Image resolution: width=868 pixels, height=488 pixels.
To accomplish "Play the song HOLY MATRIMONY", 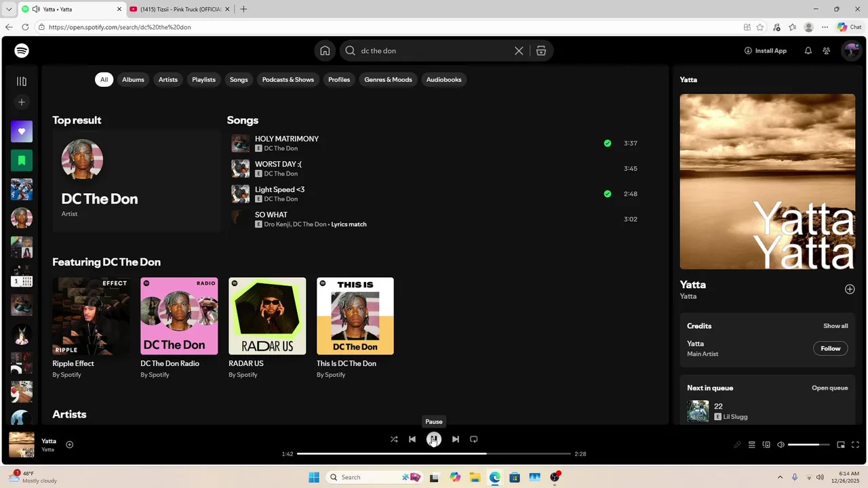I will [241, 143].
